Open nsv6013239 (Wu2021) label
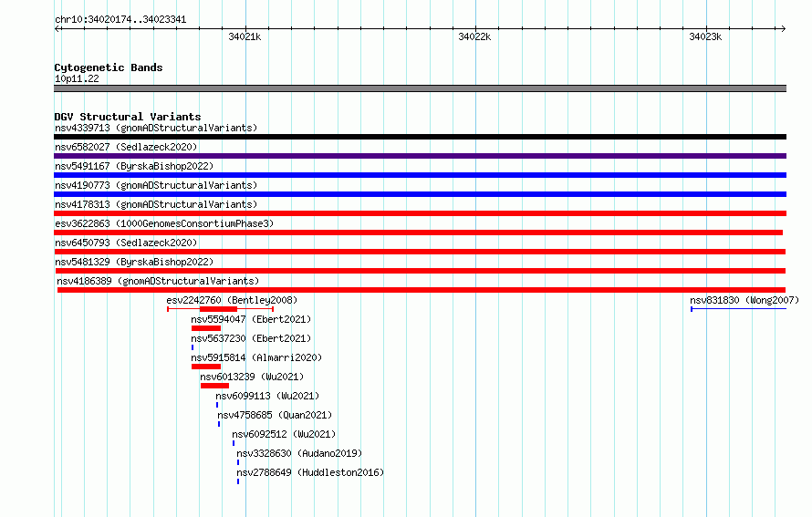The image size is (812, 517). (x=252, y=377)
